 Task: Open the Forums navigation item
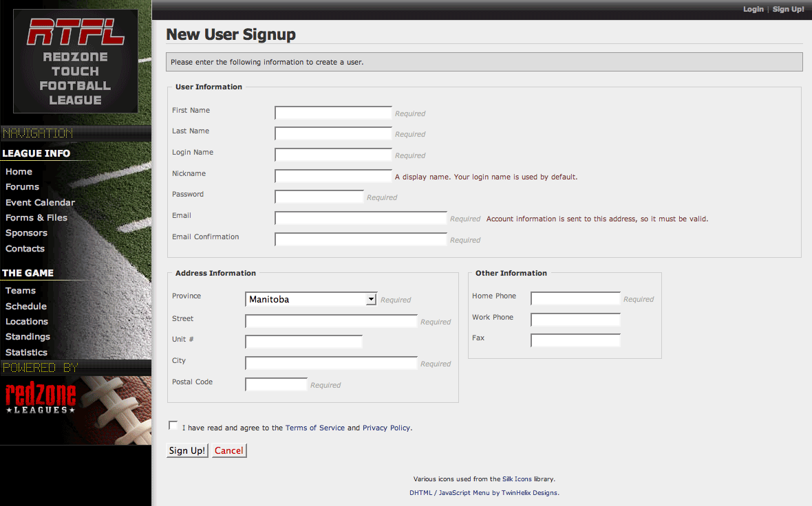point(22,187)
